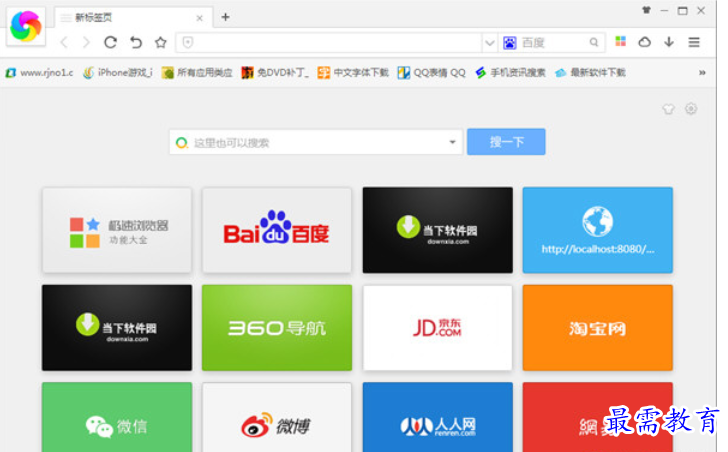Viewport: 728px width, 452px height.
Task: Open the QQ表情 QQ bookmark
Action: click(x=431, y=72)
